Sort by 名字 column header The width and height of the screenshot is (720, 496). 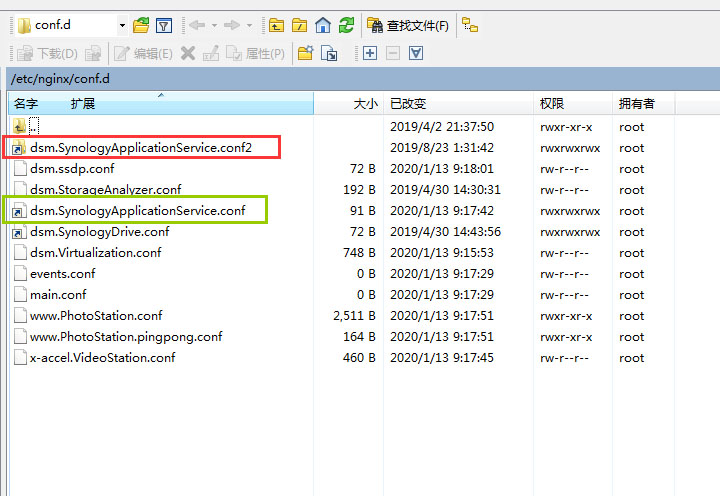pos(26,104)
